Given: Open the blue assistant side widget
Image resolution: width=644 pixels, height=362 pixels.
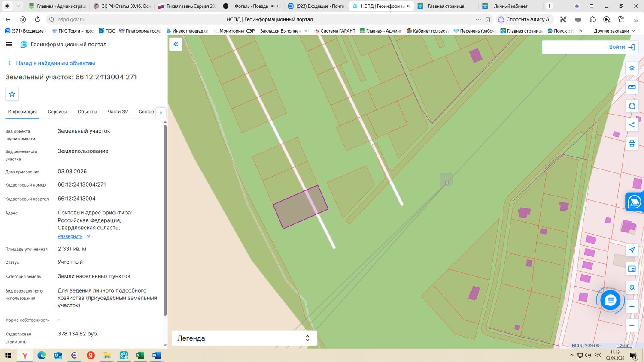Looking at the screenshot, I should coord(634,202).
